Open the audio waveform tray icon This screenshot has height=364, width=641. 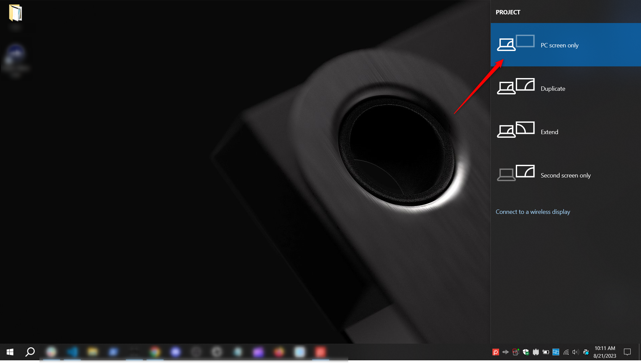[505, 352]
